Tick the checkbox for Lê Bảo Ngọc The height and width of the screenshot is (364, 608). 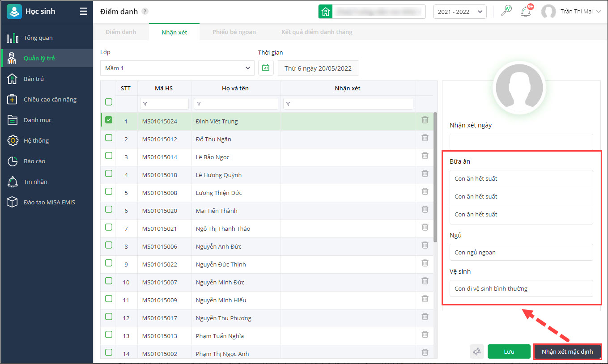(x=109, y=156)
